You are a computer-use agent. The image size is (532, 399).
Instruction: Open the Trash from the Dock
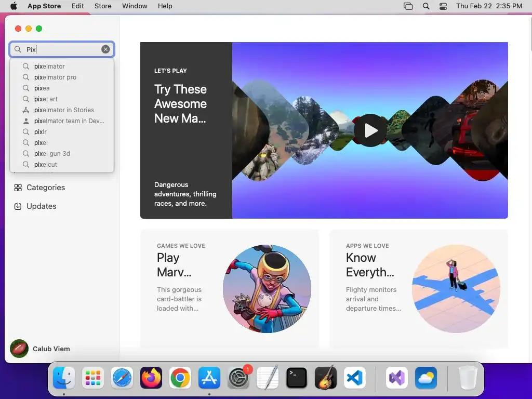coord(468,378)
